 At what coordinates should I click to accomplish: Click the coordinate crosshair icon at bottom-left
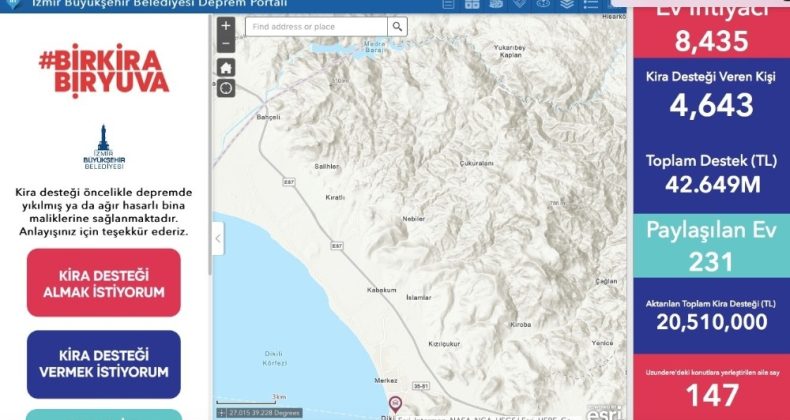[x=221, y=411]
